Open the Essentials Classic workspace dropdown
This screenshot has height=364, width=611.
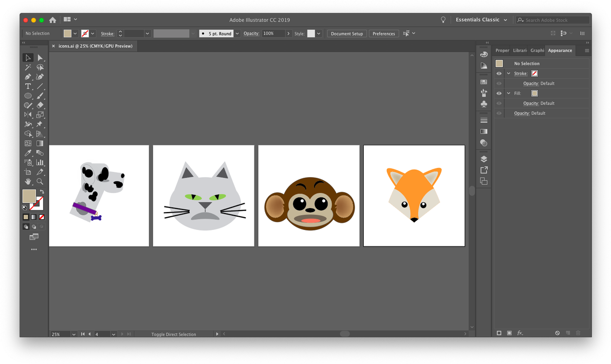482,20
